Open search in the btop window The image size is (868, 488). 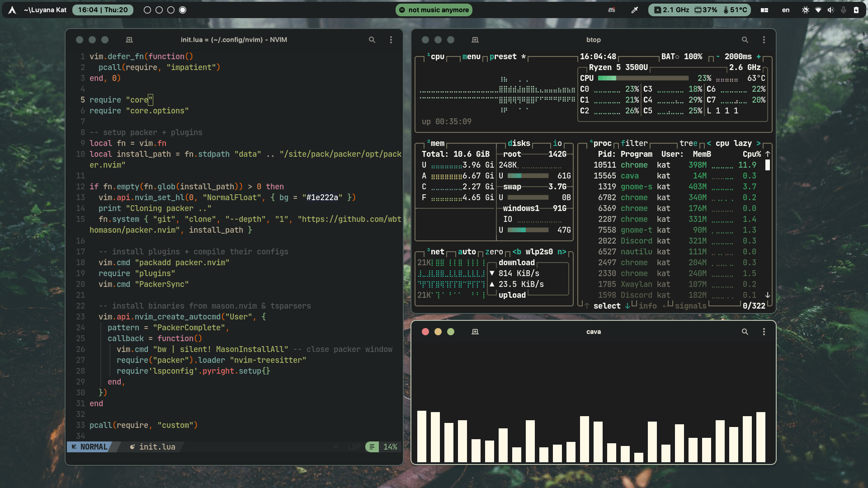(745, 40)
